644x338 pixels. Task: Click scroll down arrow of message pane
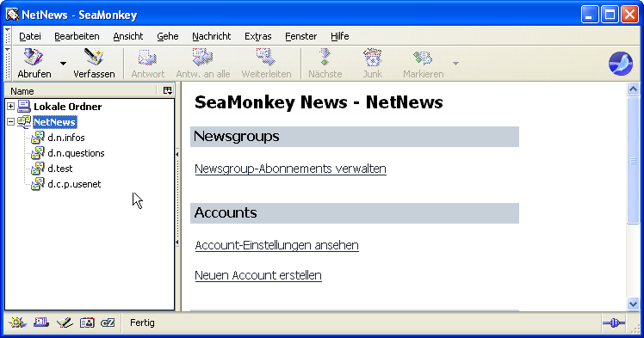633,304
